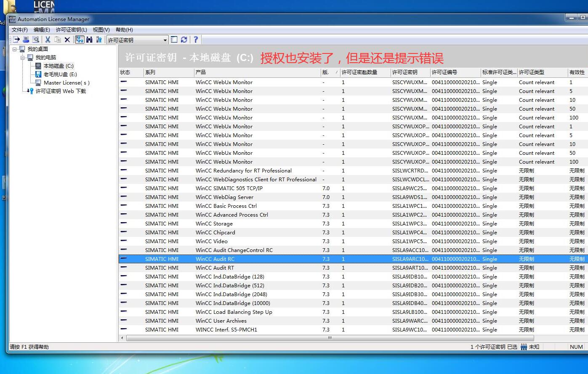Viewport: 588px width, 374px height.
Task: Click the Cut scissors icon
Action: (48, 40)
